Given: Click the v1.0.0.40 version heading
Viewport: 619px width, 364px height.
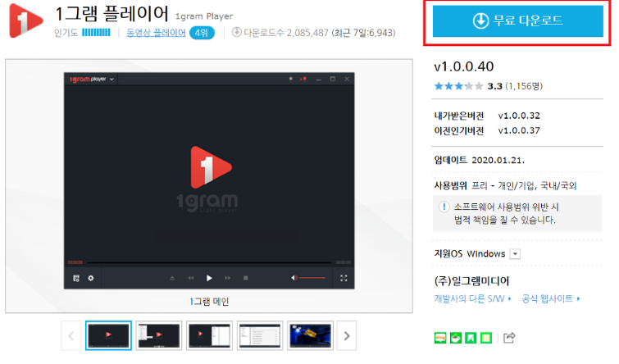Looking at the screenshot, I should pos(464,66).
